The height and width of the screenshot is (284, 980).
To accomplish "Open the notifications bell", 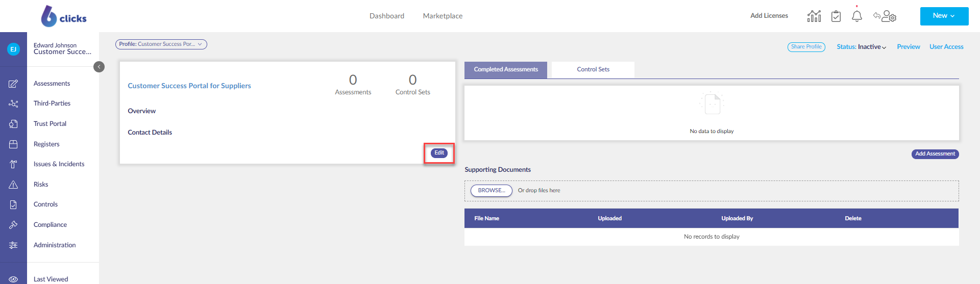I will tap(857, 16).
